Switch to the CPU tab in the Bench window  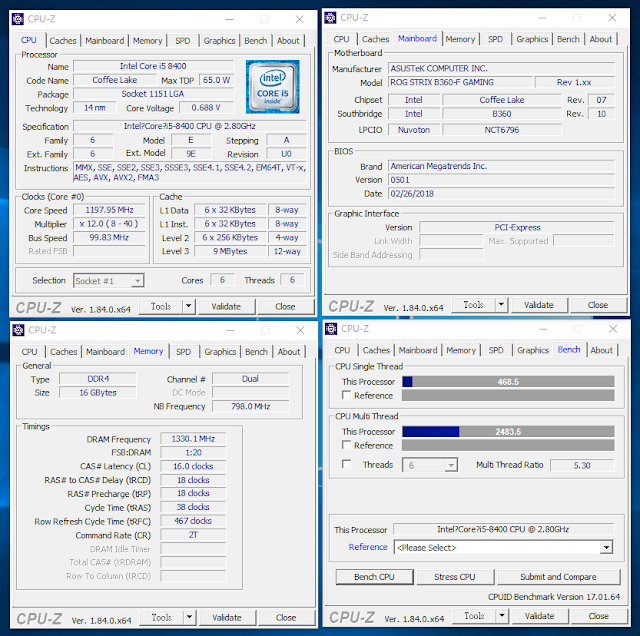pos(342,350)
